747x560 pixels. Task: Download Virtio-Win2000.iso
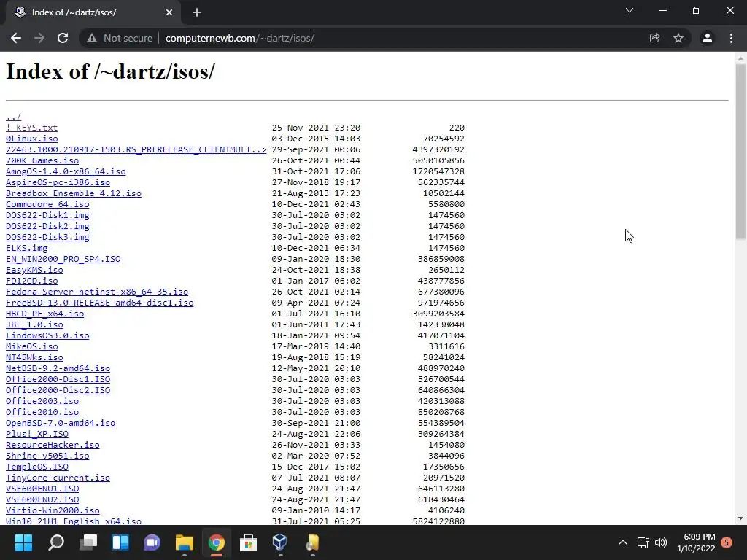[x=53, y=511]
